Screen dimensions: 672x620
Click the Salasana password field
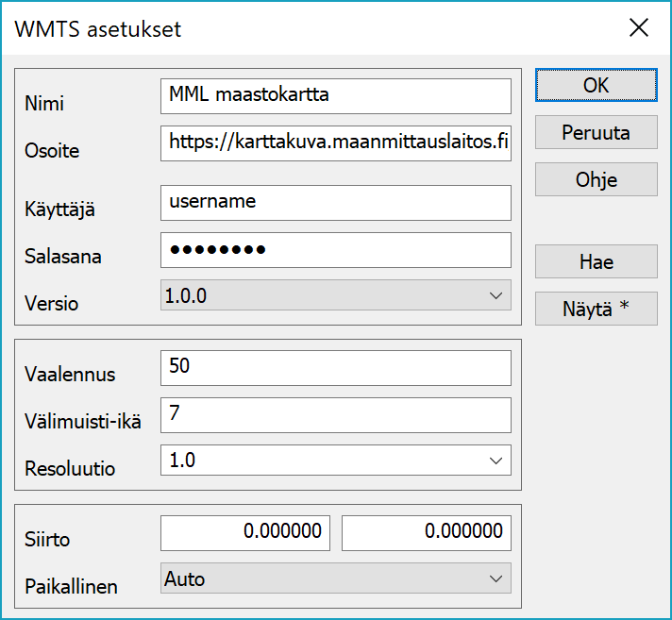pyautogui.click(x=335, y=250)
